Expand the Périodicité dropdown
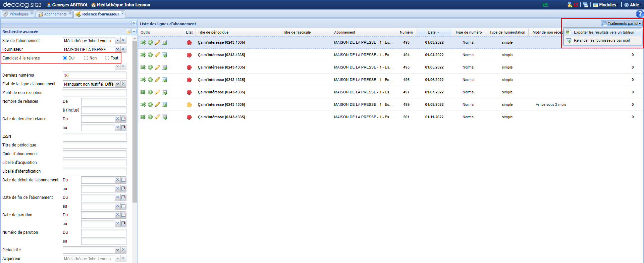This screenshot has width=644, height=263. coord(117,250)
